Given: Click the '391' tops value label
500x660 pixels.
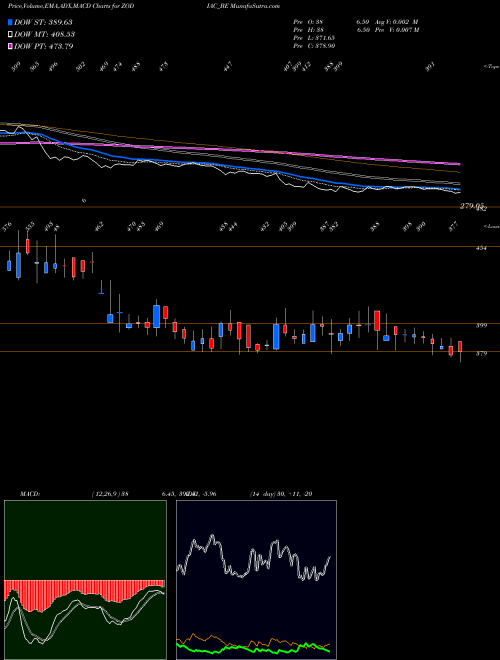Looking at the screenshot, I should point(430,66).
